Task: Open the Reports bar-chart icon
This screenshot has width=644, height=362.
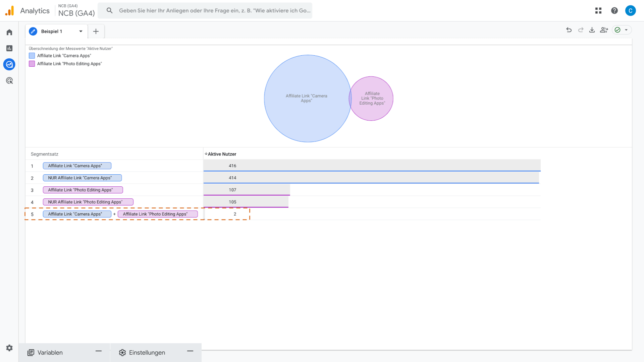Action: pos(9,48)
